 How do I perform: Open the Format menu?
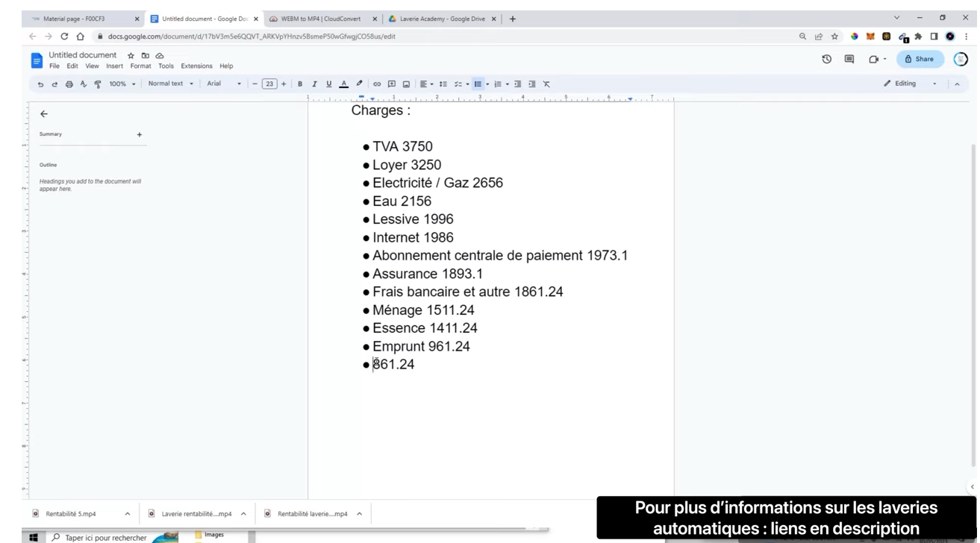pyautogui.click(x=140, y=66)
